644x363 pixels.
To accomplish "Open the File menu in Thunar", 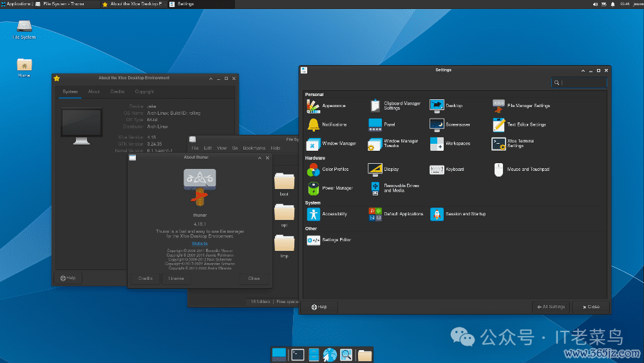I will [x=195, y=148].
